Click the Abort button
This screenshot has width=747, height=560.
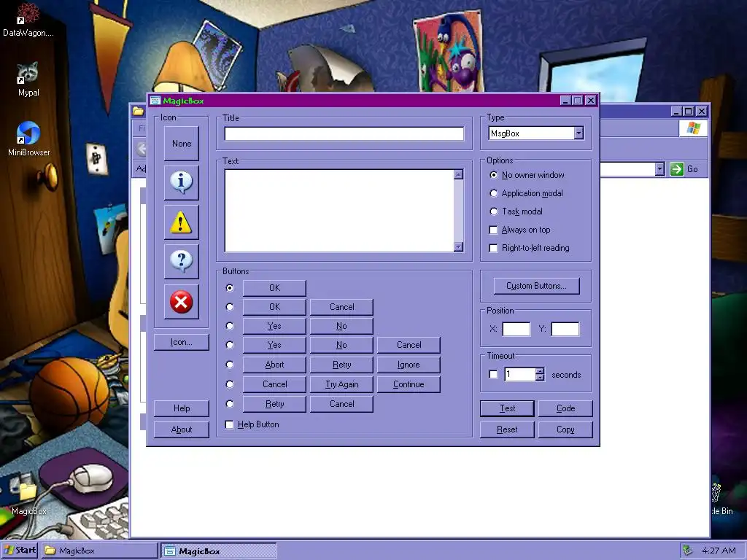point(274,365)
